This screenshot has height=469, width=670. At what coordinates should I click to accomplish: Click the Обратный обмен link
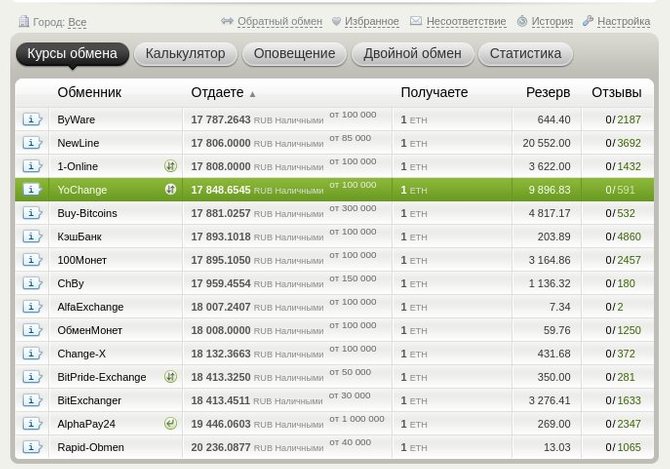click(x=280, y=21)
